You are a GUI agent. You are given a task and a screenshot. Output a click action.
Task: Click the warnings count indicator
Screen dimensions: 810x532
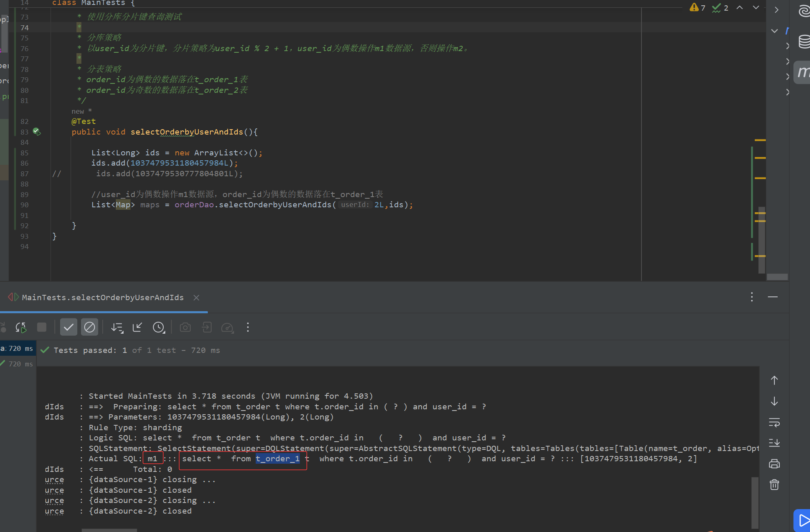[x=697, y=8]
